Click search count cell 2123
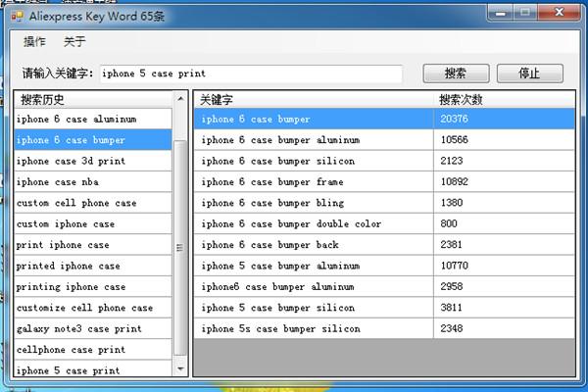The height and width of the screenshot is (392, 588). (x=505, y=161)
